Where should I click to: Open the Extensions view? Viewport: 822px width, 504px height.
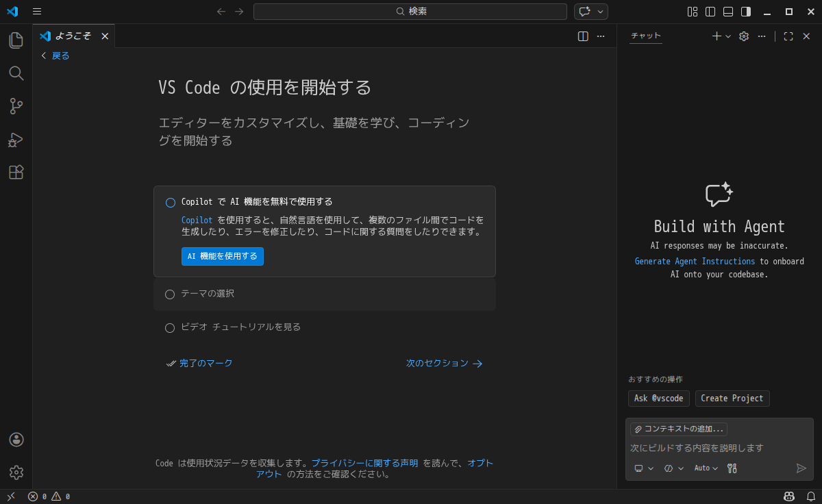point(16,173)
